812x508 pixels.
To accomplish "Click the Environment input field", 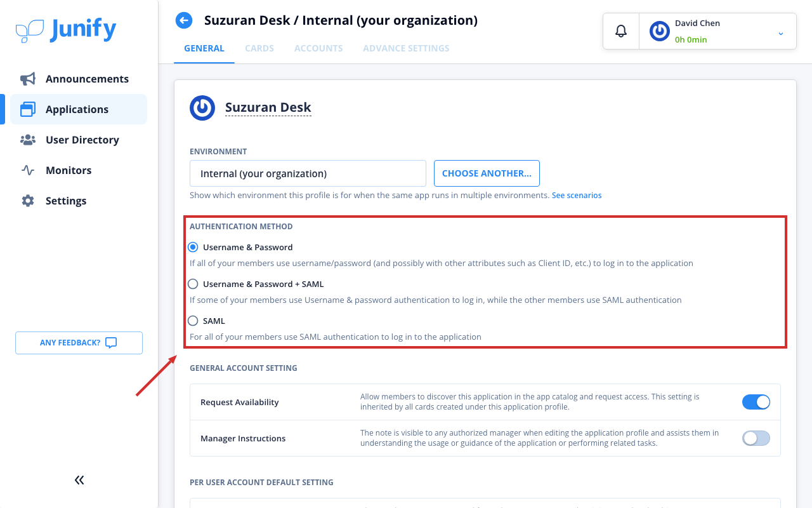I will (x=308, y=173).
